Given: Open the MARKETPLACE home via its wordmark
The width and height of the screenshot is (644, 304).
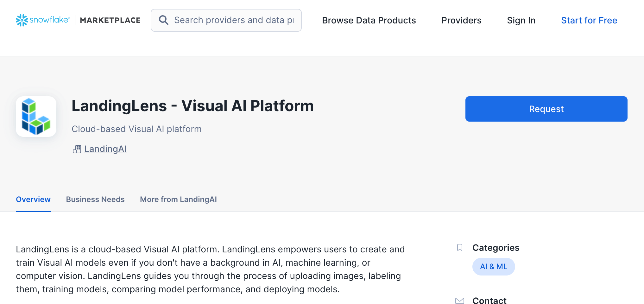Looking at the screenshot, I should pyautogui.click(x=110, y=20).
